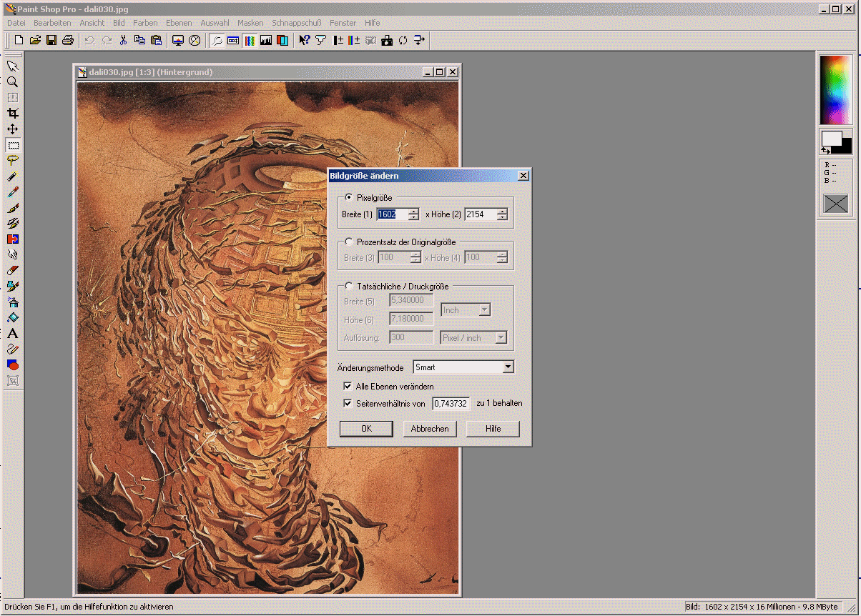Viewport: 861px width, 616px height.
Task: Open the Ansicht menu
Action: pyautogui.click(x=92, y=23)
